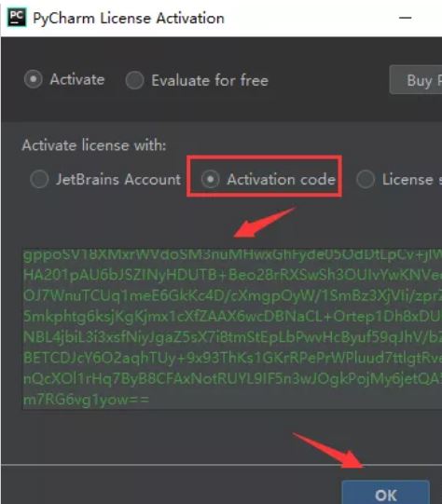Click the code line starting with NBL4jbiL3i3
Screen dimensions: 442x504
click(232, 337)
